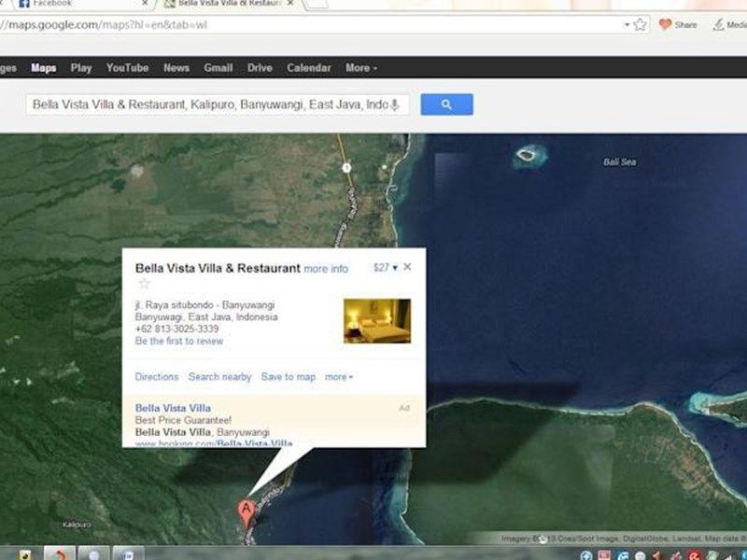The width and height of the screenshot is (747, 560).
Task: Open the address bar history dropdown arrow
Action: (627, 25)
